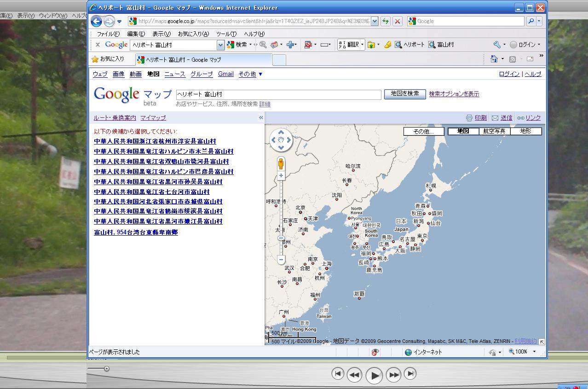Collapse the left results panel
The image size is (588, 389).
coord(261,118)
